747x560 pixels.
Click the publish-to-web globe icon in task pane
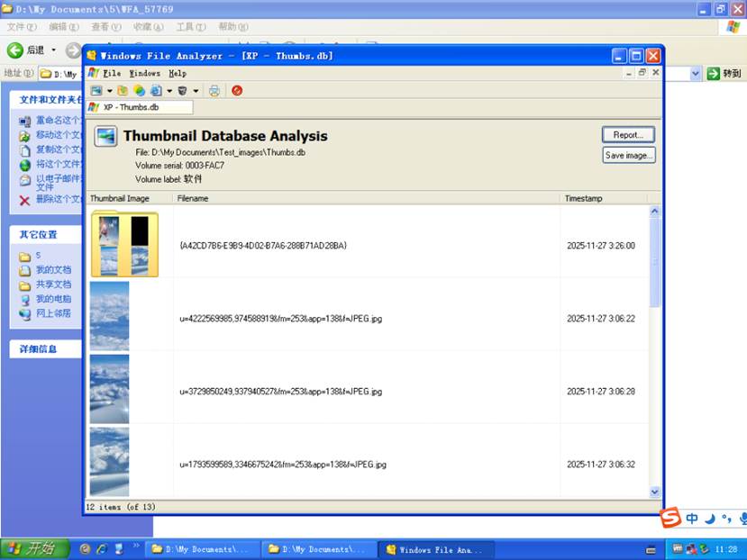tap(24, 166)
